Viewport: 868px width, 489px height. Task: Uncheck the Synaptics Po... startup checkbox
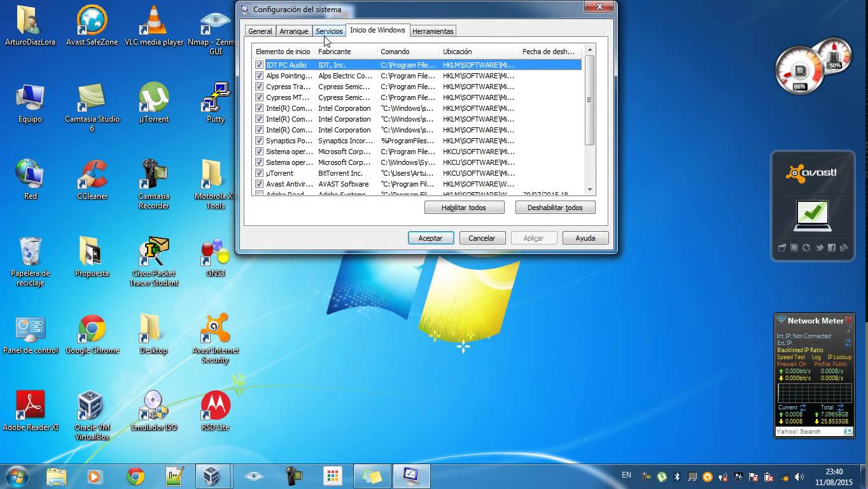259,141
